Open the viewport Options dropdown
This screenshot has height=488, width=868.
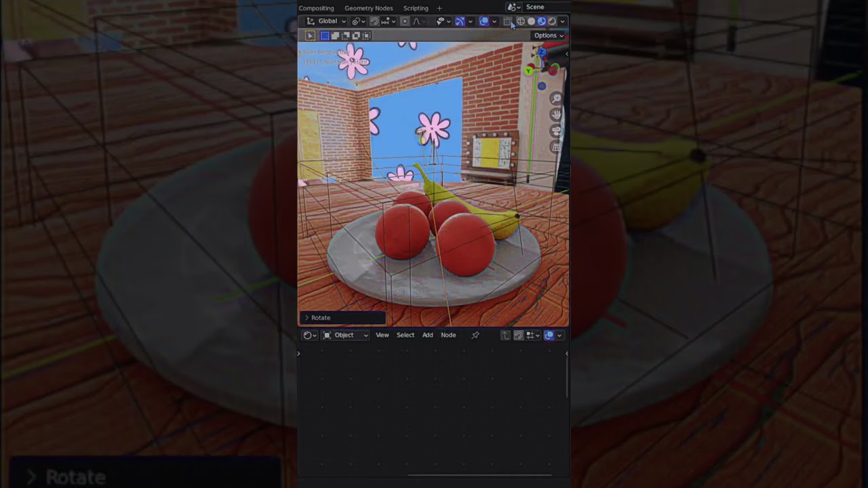pyautogui.click(x=549, y=35)
